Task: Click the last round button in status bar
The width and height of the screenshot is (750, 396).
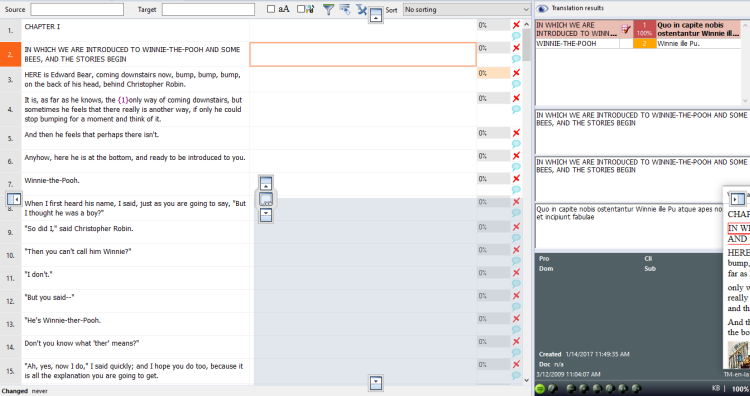Action: coord(636,388)
